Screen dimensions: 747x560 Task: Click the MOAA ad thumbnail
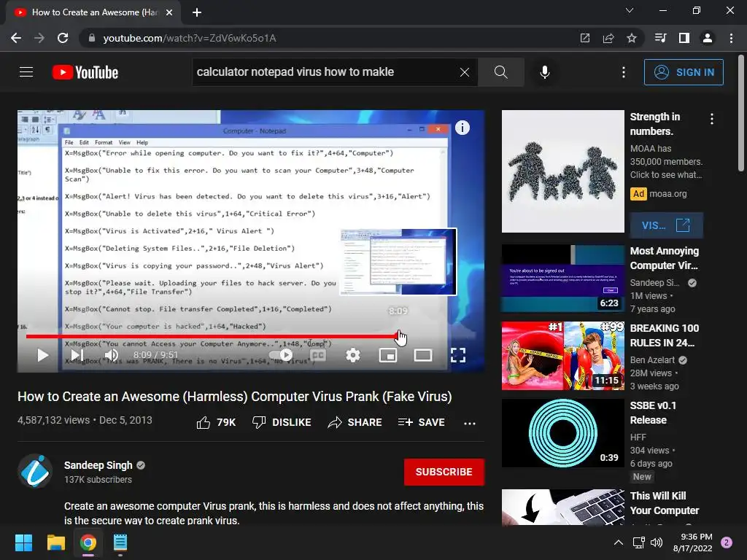point(562,171)
